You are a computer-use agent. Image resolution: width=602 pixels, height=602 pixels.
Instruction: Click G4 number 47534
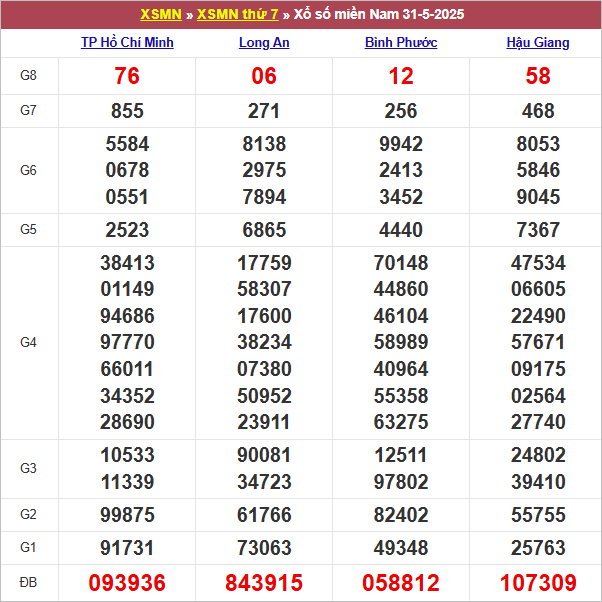(x=538, y=263)
